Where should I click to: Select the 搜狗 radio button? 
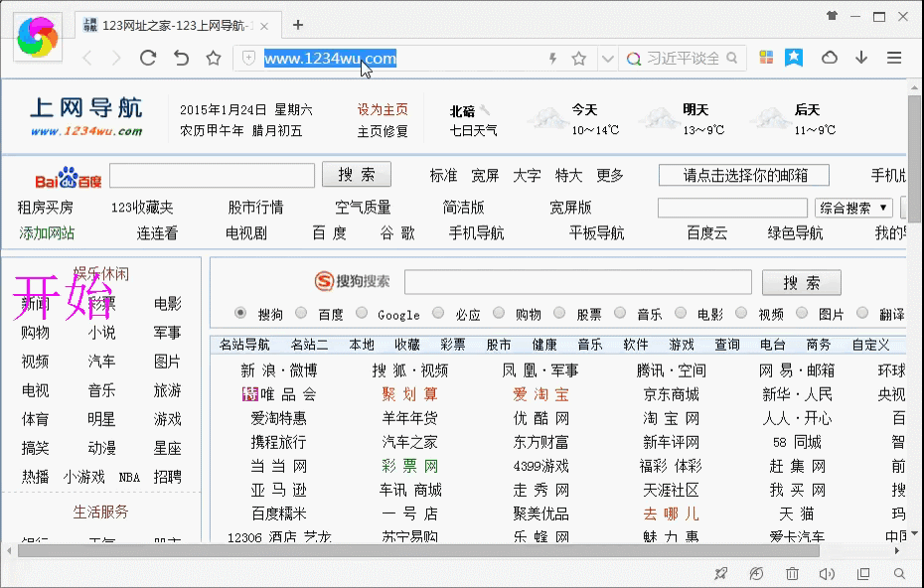tap(239, 313)
